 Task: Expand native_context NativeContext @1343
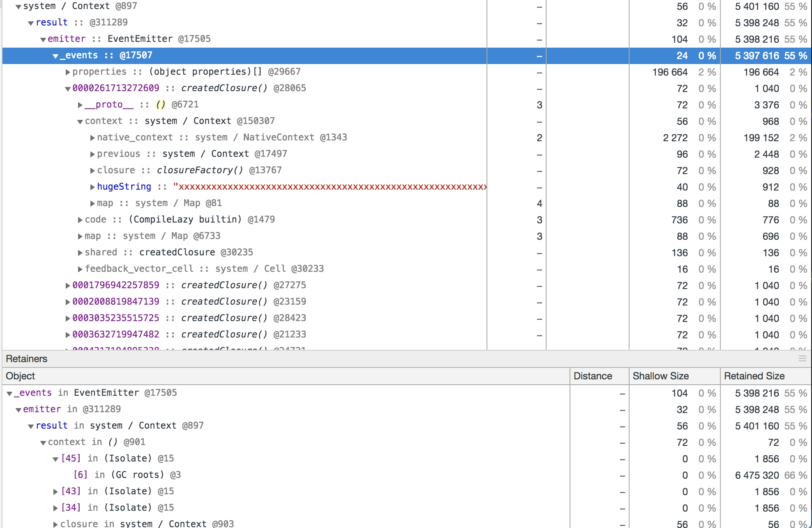[x=92, y=138]
